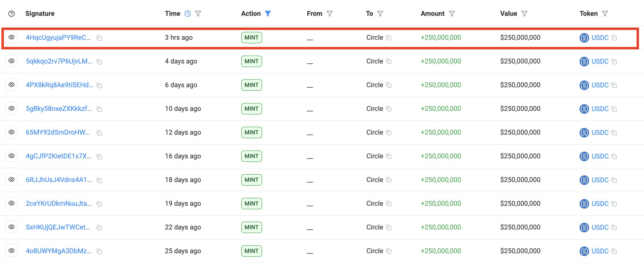Image resolution: width=644 pixels, height=263 pixels.
Task: Open transaction 4PX8kRq8Ae9tiSEHd signature link
Action: tap(59, 85)
